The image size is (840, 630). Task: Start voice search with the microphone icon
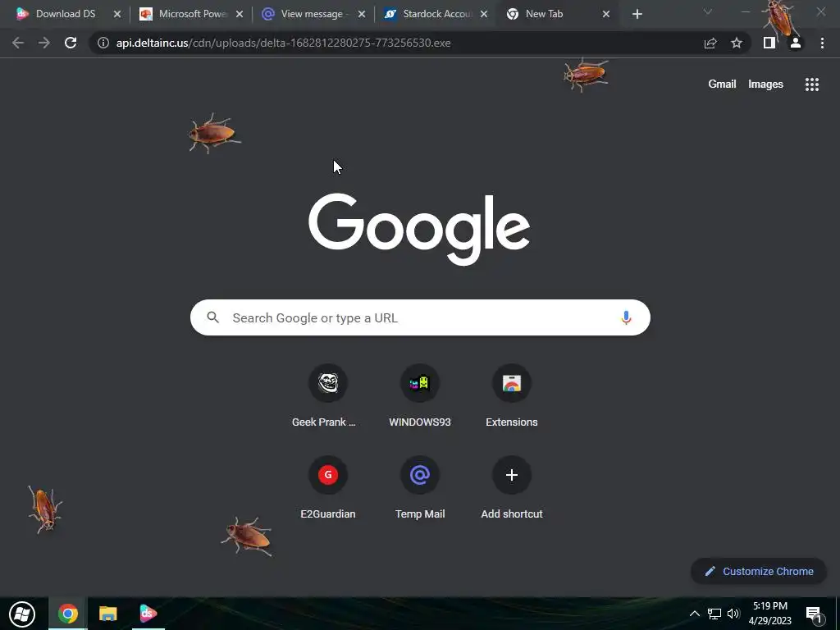626,317
